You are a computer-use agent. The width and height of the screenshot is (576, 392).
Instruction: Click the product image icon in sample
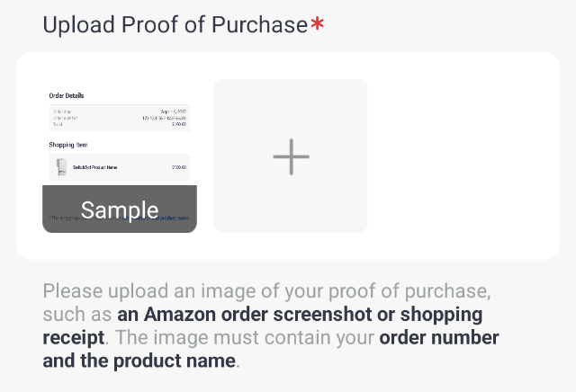61,167
